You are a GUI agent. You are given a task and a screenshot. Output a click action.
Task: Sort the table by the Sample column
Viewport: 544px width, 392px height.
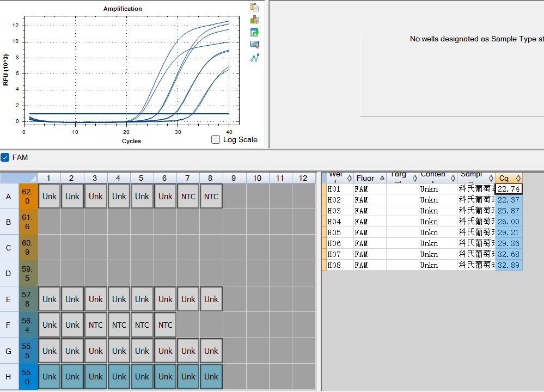pyautogui.click(x=476, y=178)
